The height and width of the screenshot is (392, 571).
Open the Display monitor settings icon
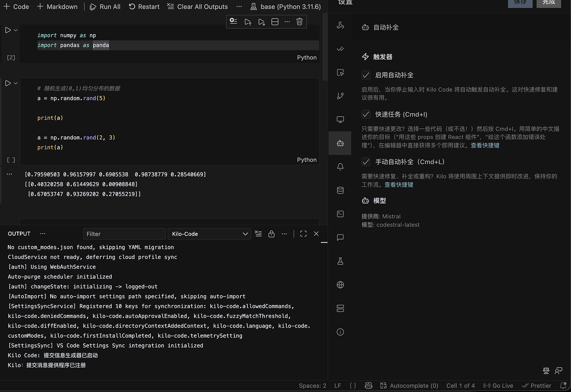[x=341, y=120]
